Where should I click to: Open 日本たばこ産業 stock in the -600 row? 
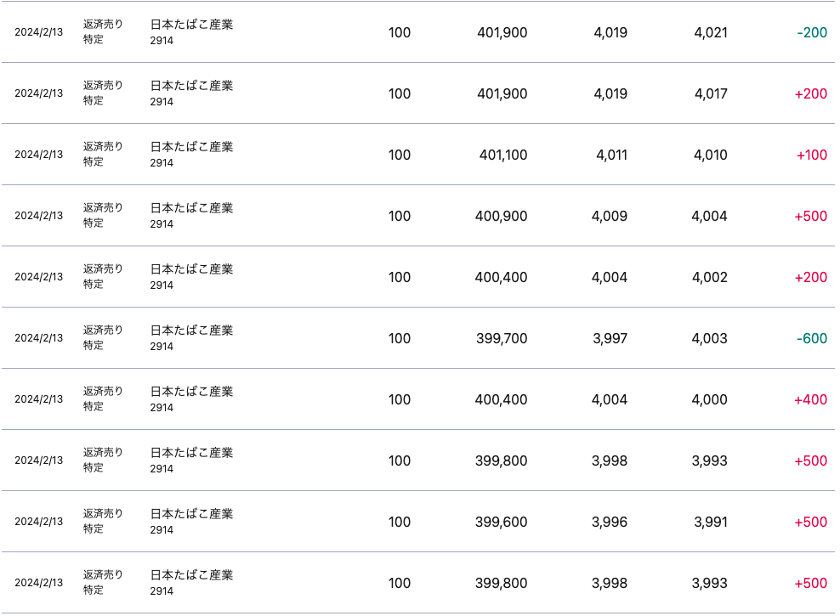191,331
